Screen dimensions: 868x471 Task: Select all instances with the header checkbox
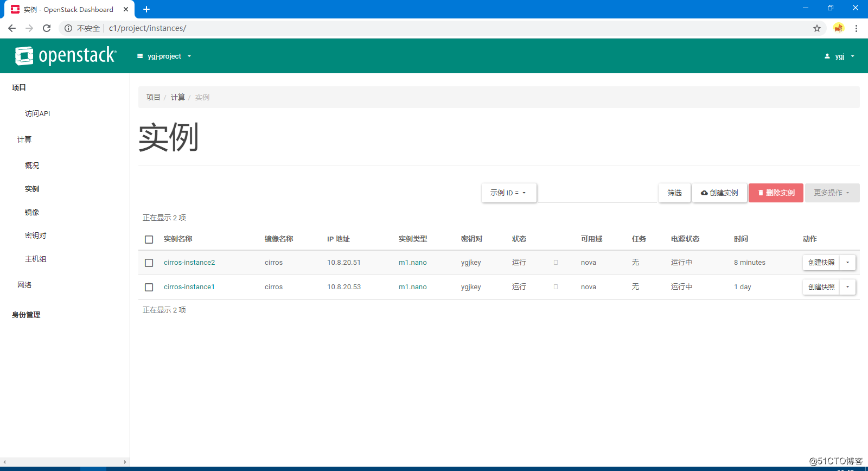[x=149, y=239]
